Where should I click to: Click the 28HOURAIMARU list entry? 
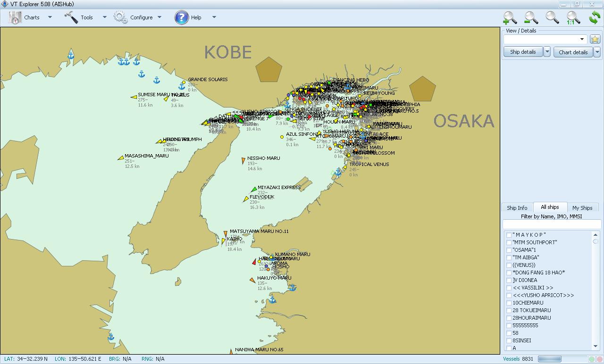tap(532, 318)
